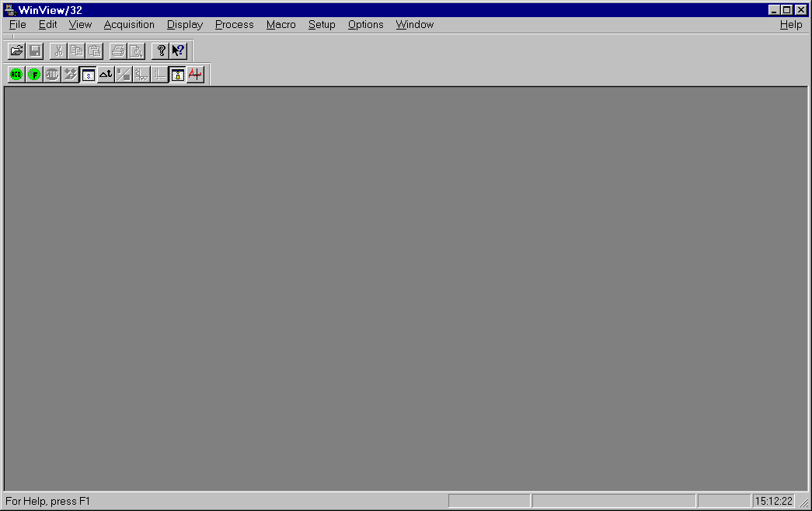Toggle the S status window icon
This screenshot has width=812, height=511.
tap(88, 75)
